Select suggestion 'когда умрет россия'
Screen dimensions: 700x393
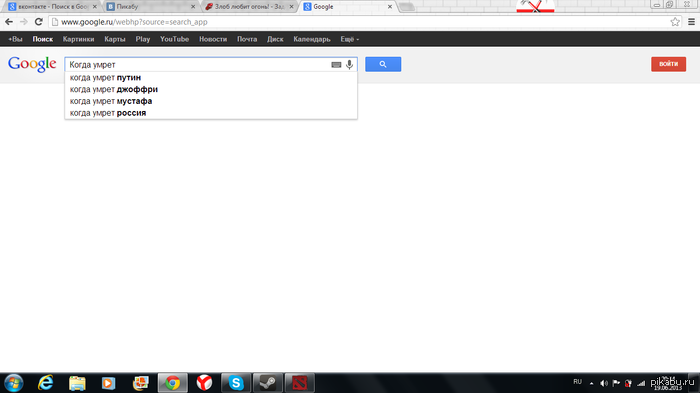click(x=211, y=113)
